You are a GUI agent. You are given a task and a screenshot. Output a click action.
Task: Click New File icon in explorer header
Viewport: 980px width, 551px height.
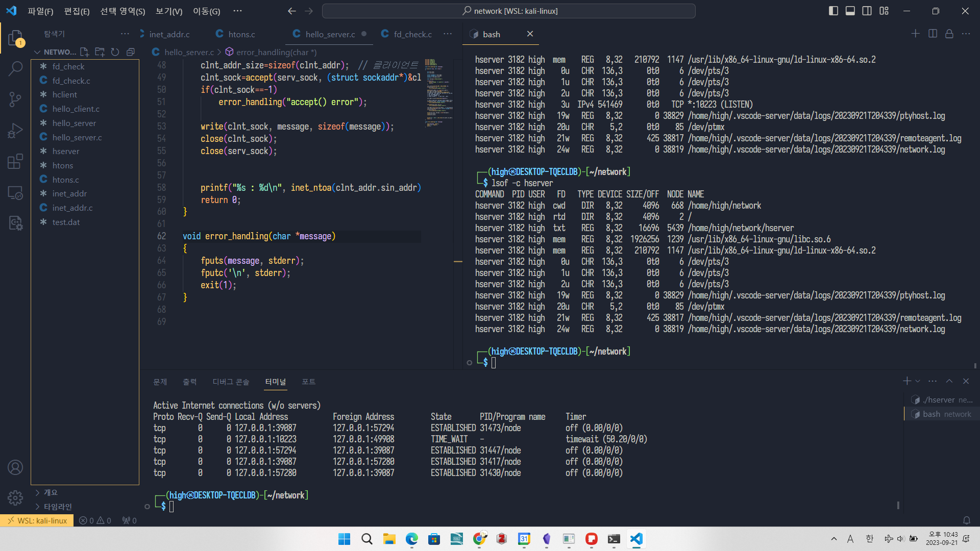(85, 52)
